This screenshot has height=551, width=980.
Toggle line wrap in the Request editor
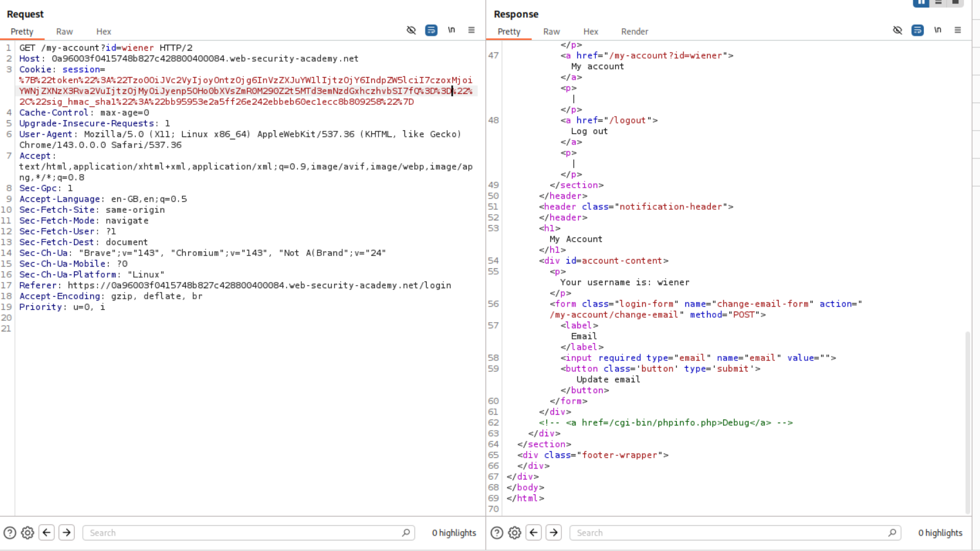coord(431,30)
